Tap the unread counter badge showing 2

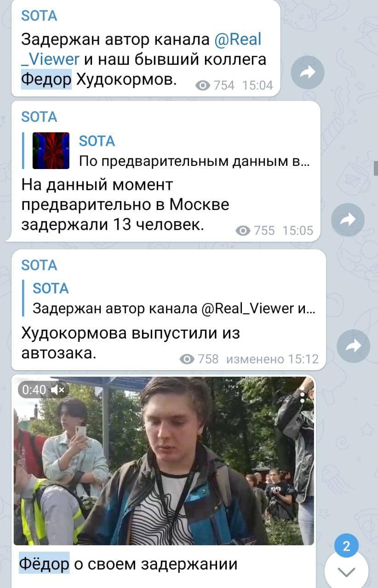(x=347, y=546)
